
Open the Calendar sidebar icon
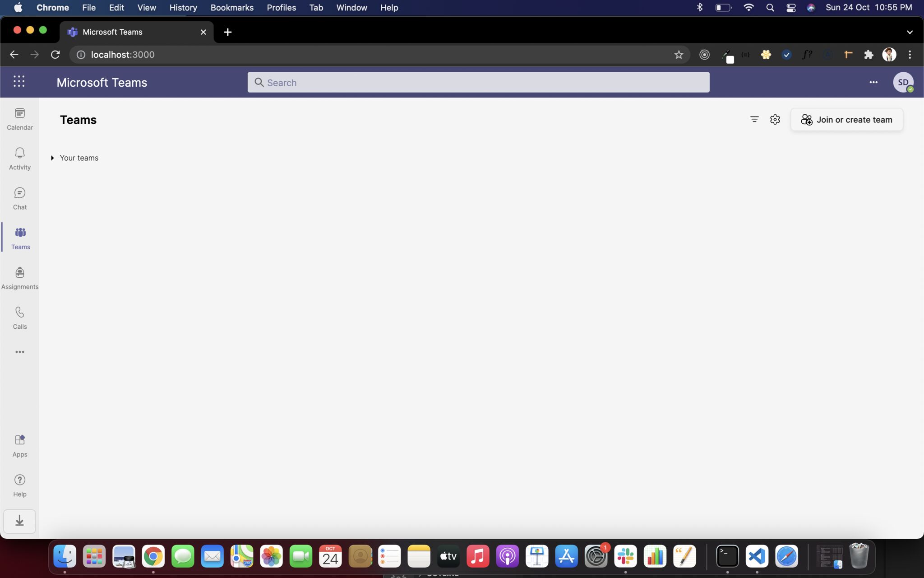(x=20, y=119)
